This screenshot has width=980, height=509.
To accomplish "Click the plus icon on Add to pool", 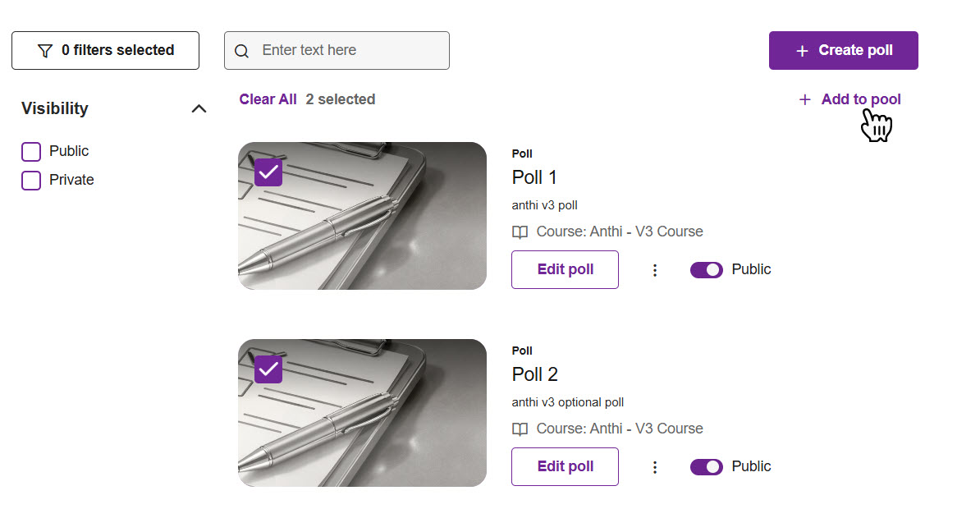I will click(804, 100).
